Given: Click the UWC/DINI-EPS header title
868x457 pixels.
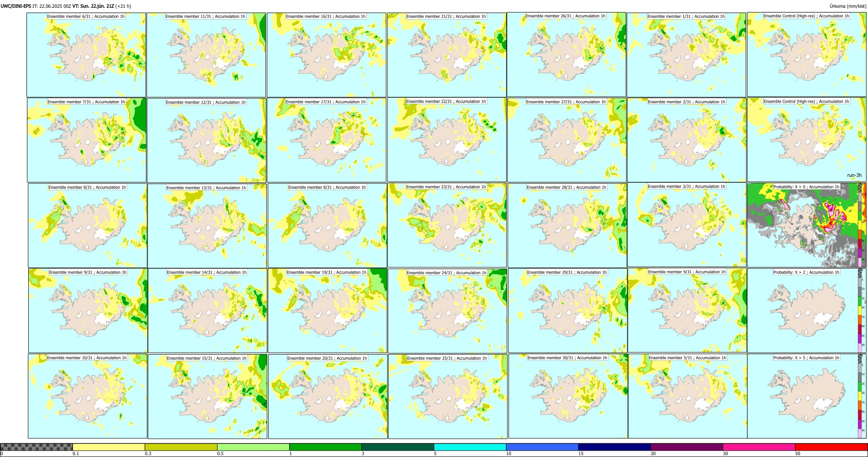Looking at the screenshot, I should coord(16,6).
